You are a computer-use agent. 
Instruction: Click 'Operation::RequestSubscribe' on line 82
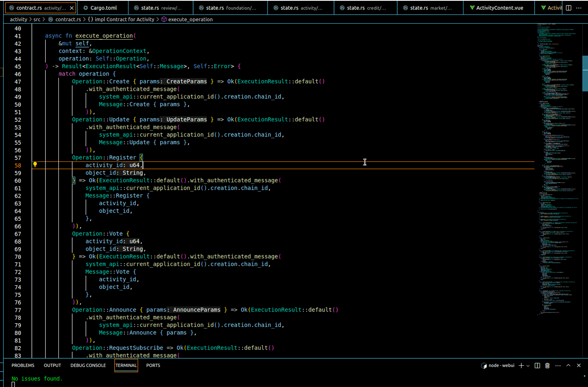pyautogui.click(x=118, y=348)
